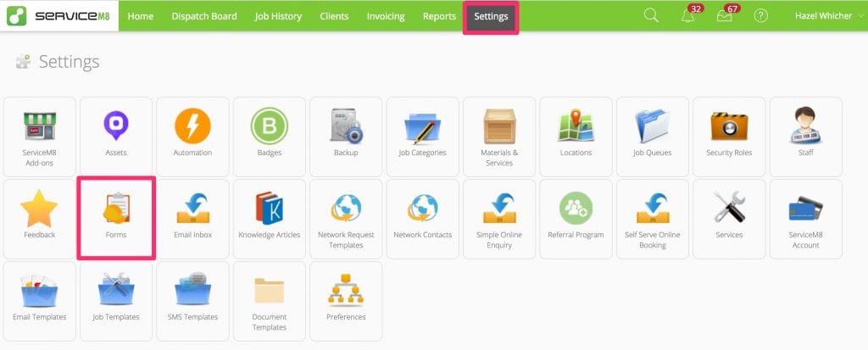Open the Preferences settings tile

(x=346, y=301)
